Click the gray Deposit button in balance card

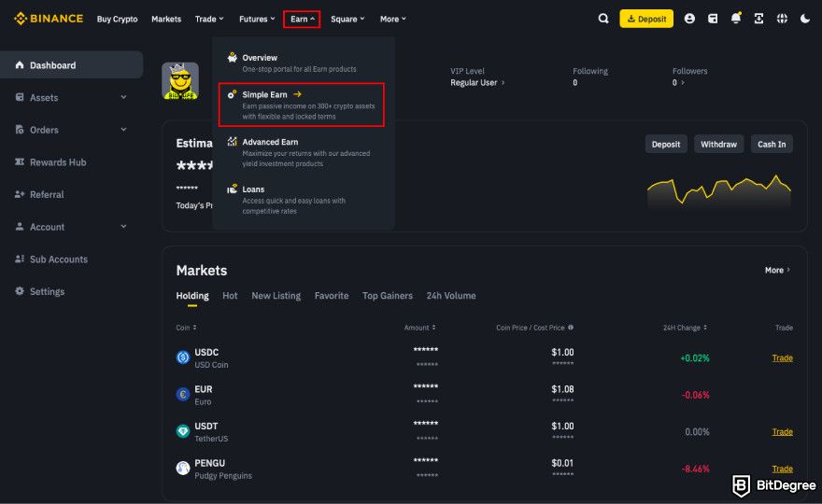click(666, 144)
